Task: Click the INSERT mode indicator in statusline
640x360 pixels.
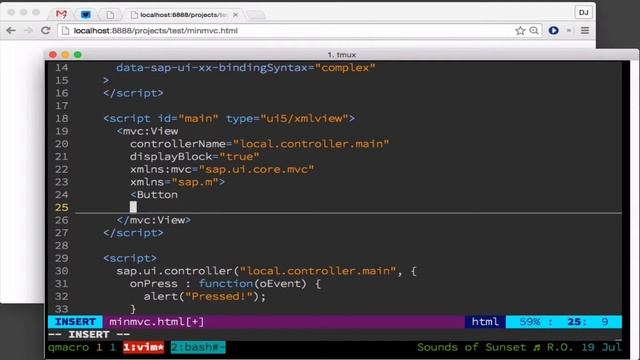Action: (75, 322)
